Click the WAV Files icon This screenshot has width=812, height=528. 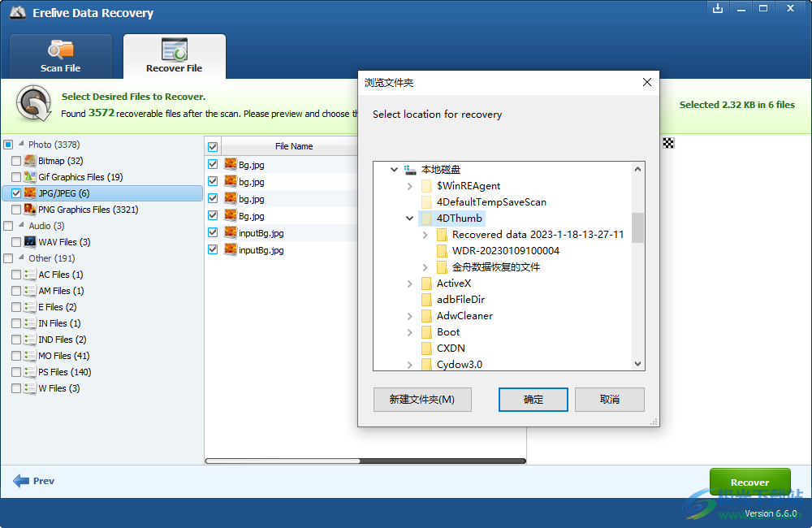coord(30,241)
